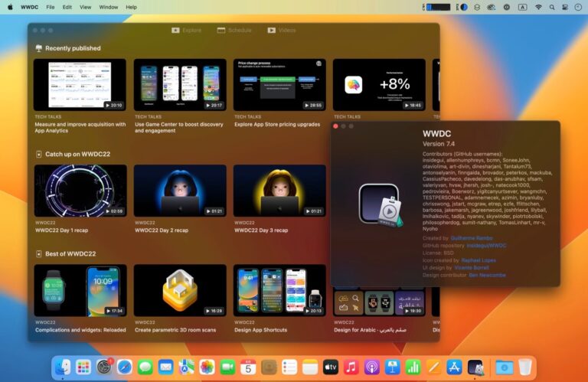Viewport: 588px width, 382px height.
Task: Open Calendar in the Dock
Action: pyautogui.click(x=248, y=367)
